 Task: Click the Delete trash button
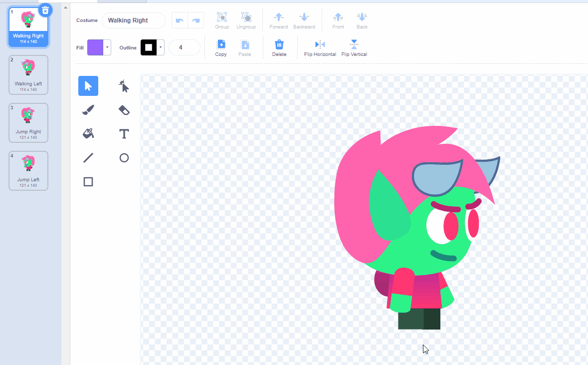tap(279, 48)
